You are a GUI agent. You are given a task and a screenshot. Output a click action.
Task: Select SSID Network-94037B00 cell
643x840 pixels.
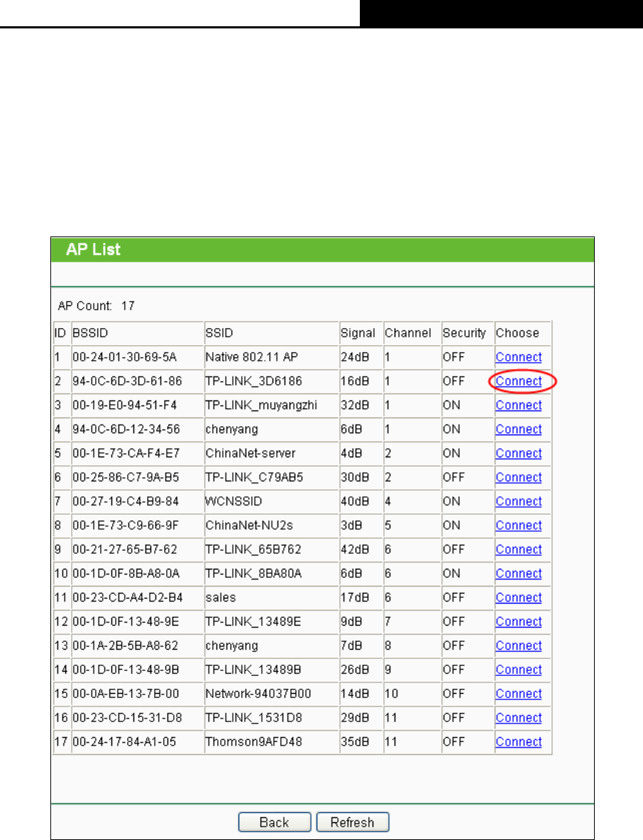click(271, 694)
